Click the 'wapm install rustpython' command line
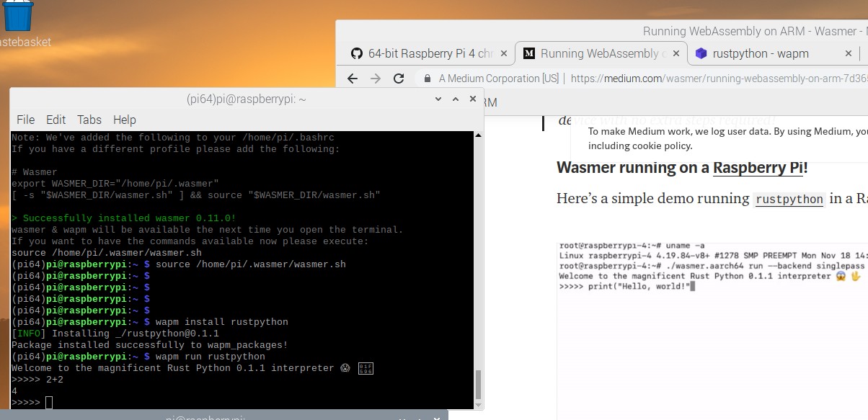This screenshot has width=868, height=420. (222, 322)
